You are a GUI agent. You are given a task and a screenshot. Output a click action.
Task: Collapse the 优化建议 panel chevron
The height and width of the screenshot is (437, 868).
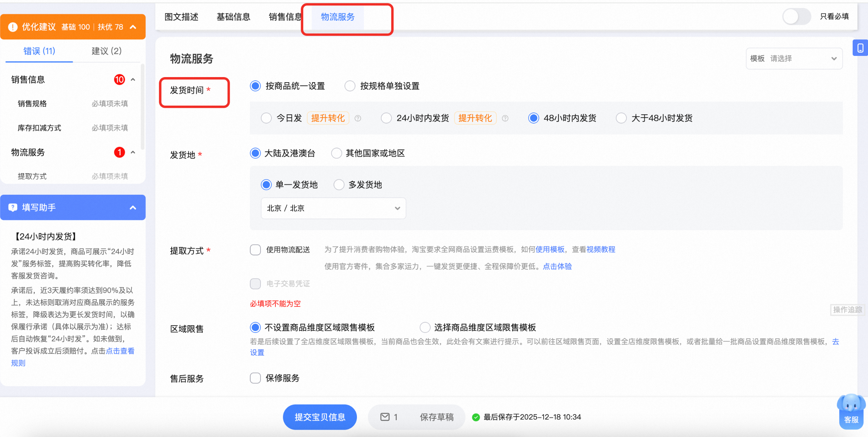coord(133,27)
